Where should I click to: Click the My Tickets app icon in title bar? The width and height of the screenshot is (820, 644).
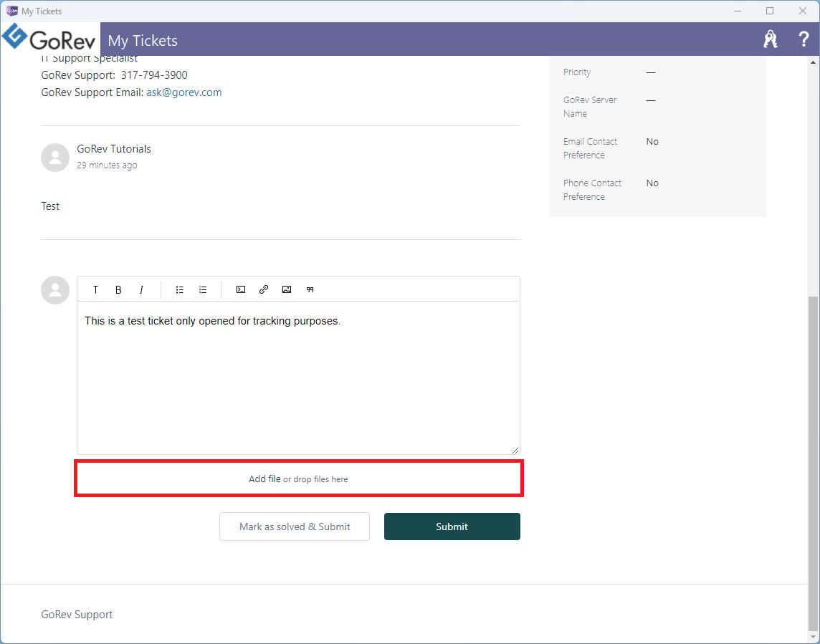pyautogui.click(x=11, y=11)
